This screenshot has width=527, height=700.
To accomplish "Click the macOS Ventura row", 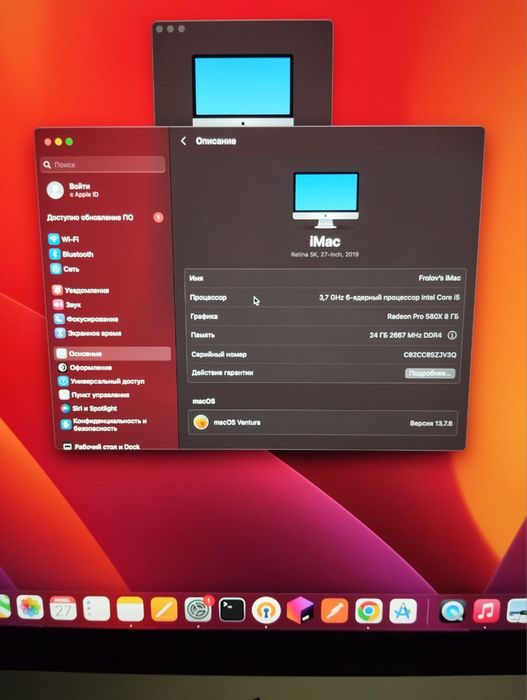I will coord(323,422).
